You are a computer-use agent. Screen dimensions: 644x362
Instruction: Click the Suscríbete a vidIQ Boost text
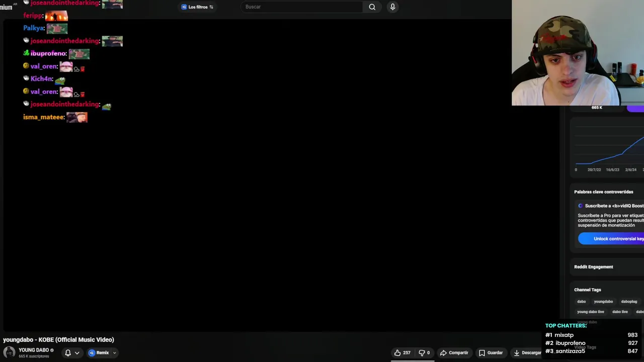pyautogui.click(x=614, y=206)
